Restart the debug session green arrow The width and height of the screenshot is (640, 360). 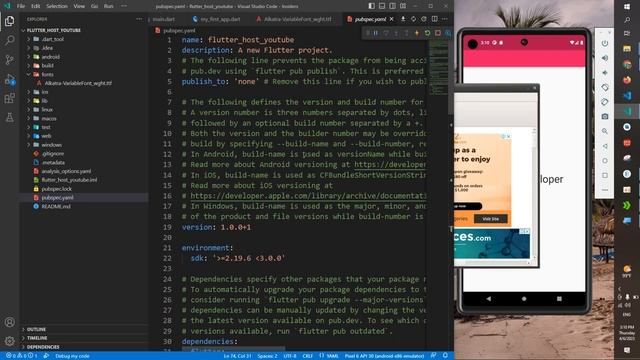click(427, 33)
